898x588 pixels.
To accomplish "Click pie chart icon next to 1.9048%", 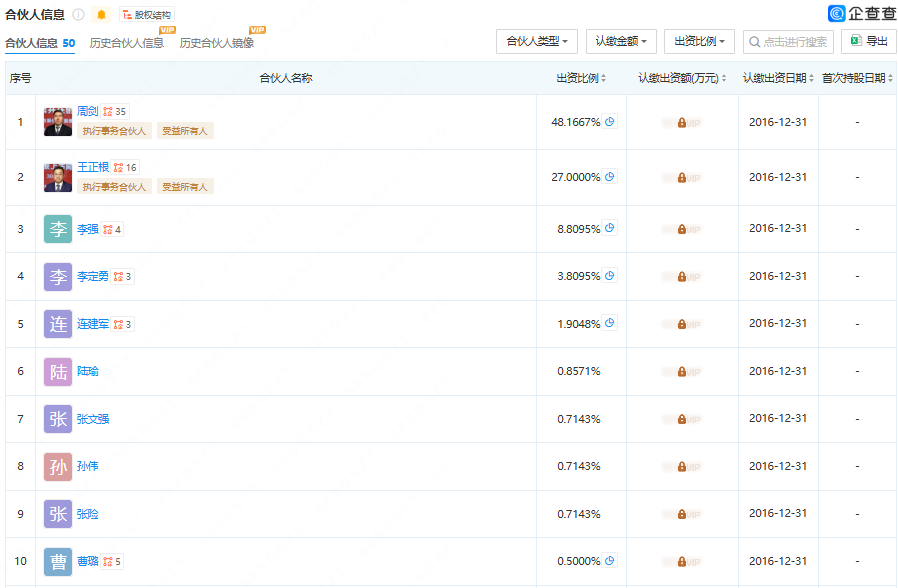I will 610,323.
